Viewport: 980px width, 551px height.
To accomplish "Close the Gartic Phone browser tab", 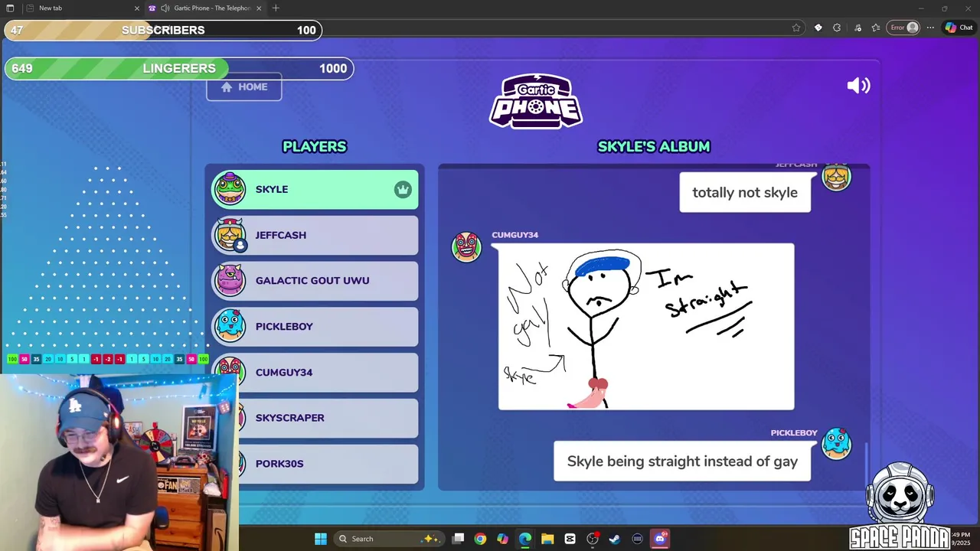I will [259, 8].
